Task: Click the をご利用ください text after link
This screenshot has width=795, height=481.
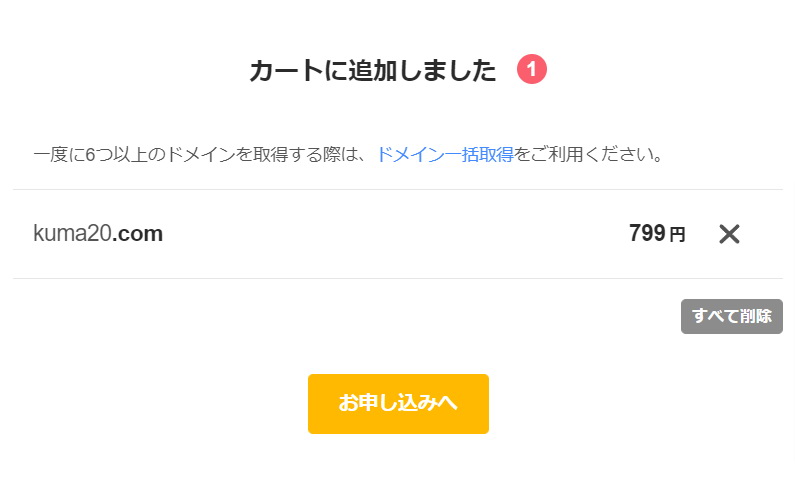Action: point(589,155)
